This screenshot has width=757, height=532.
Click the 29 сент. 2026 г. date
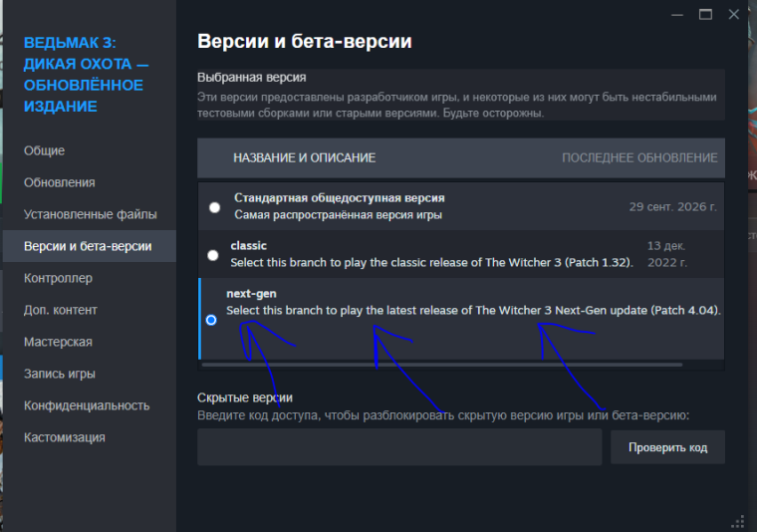[x=672, y=206]
